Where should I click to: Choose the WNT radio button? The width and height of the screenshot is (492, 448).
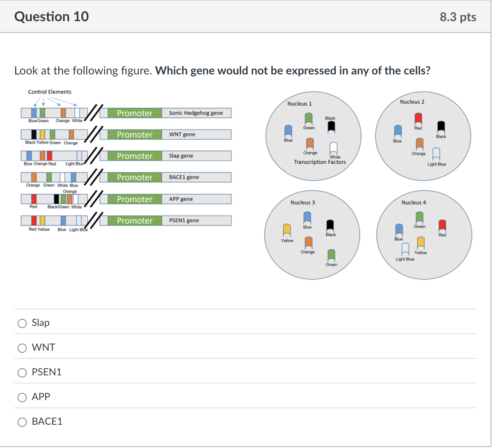click(x=22, y=348)
